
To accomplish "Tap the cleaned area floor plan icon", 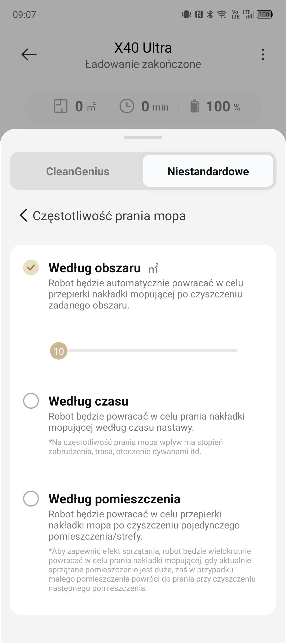I will 61,106.
